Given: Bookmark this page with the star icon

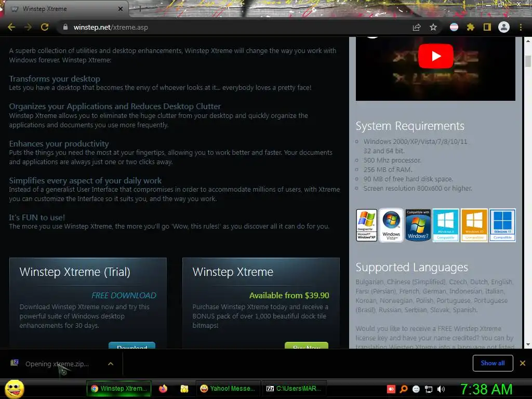Looking at the screenshot, I should click(433, 27).
